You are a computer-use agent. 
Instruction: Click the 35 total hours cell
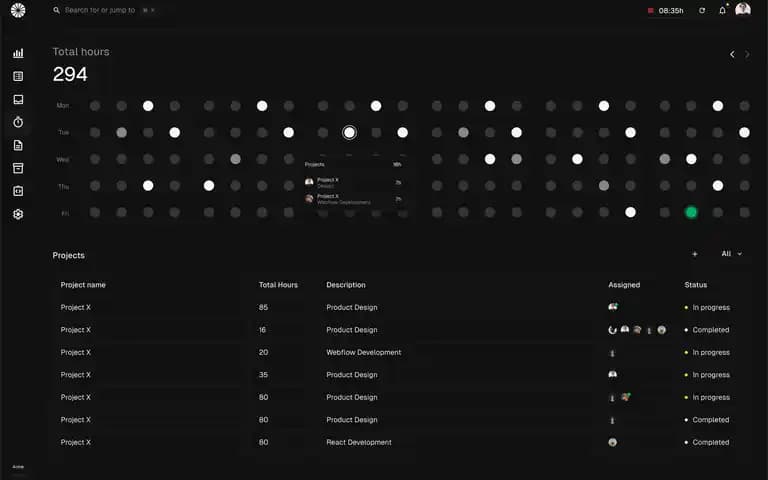(x=264, y=375)
